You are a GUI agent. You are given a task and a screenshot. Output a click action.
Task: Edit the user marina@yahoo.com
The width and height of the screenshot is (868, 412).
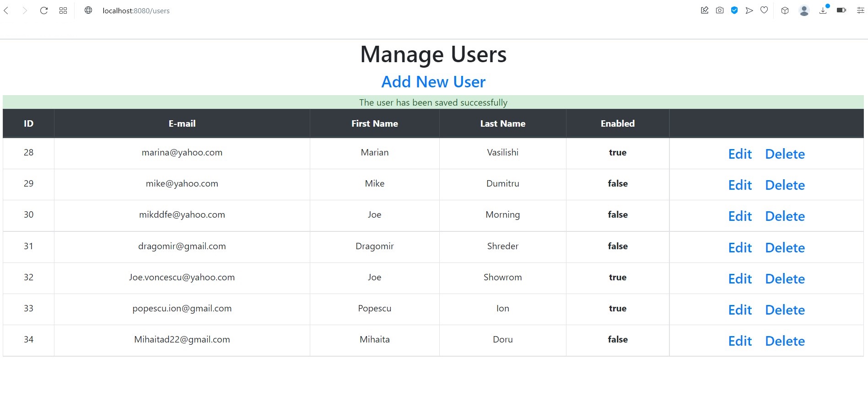pos(739,154)
